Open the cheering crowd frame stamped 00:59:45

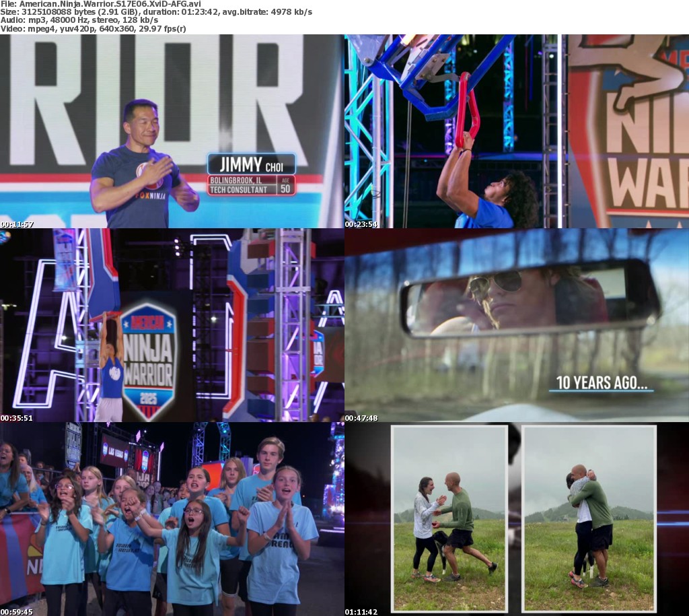tap(172, 519)
